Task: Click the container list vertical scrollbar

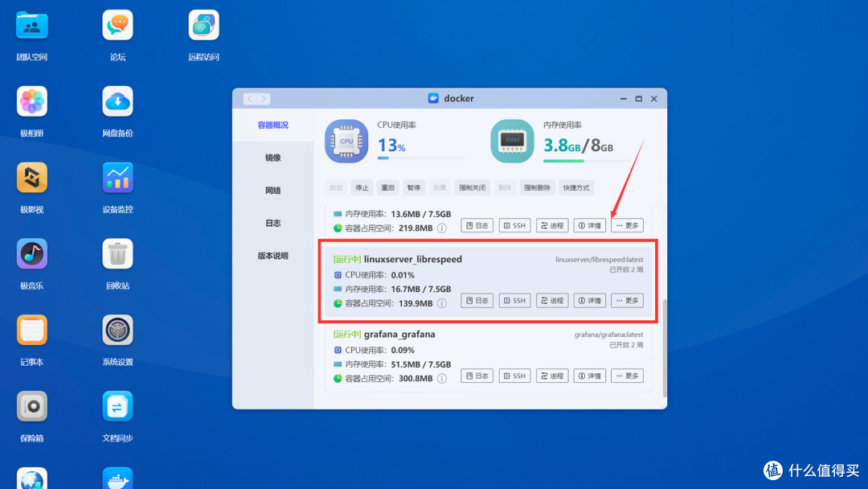Action: coord(665,347)
